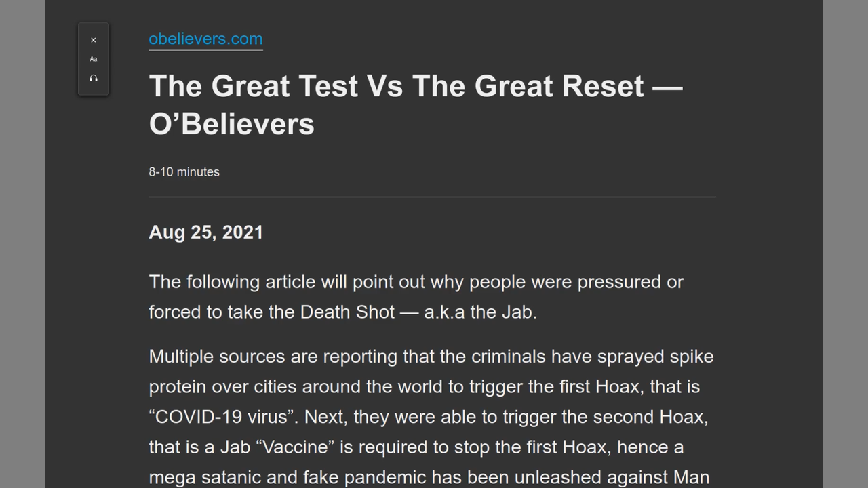Click the "Aug 25, 2021" date
Image resolution: width=868 pixels, height=488 pixels.
pyautogui.click(x=205, y=232)
